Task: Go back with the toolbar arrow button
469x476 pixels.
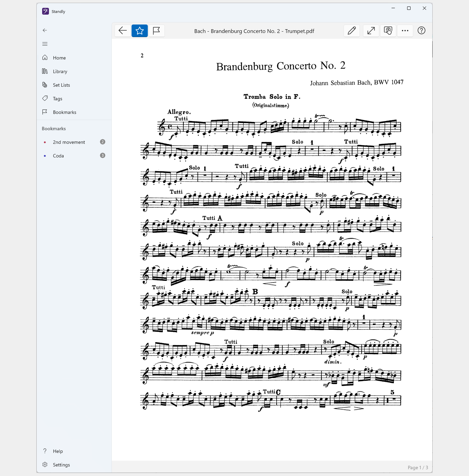Action: coord(123,31)
